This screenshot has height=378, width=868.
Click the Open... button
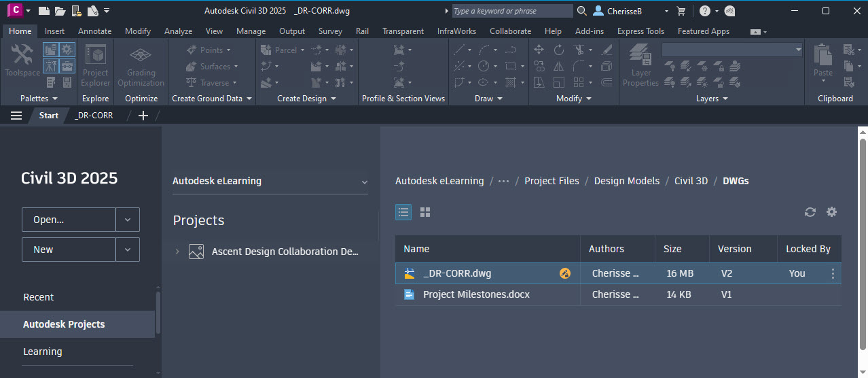[69, 220]
